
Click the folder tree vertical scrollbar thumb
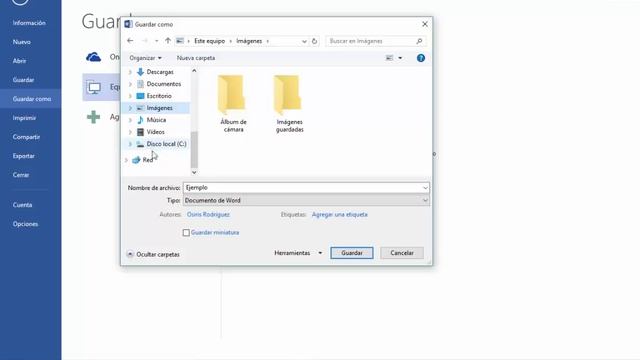194,150
